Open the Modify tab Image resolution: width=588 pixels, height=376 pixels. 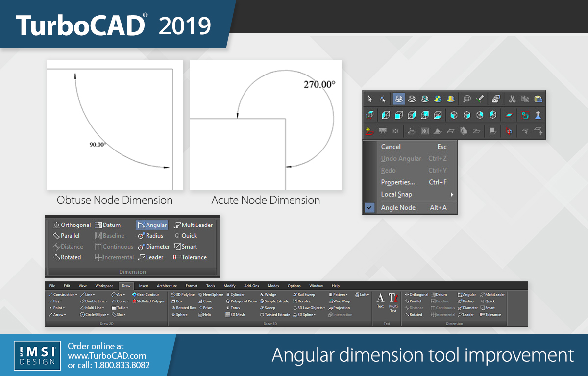click(x=229, y=286)
